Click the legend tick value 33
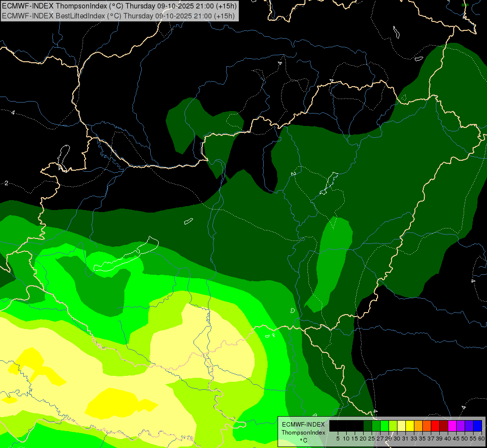The height and width of the screenshot is (448, 487). coord(414,439)
